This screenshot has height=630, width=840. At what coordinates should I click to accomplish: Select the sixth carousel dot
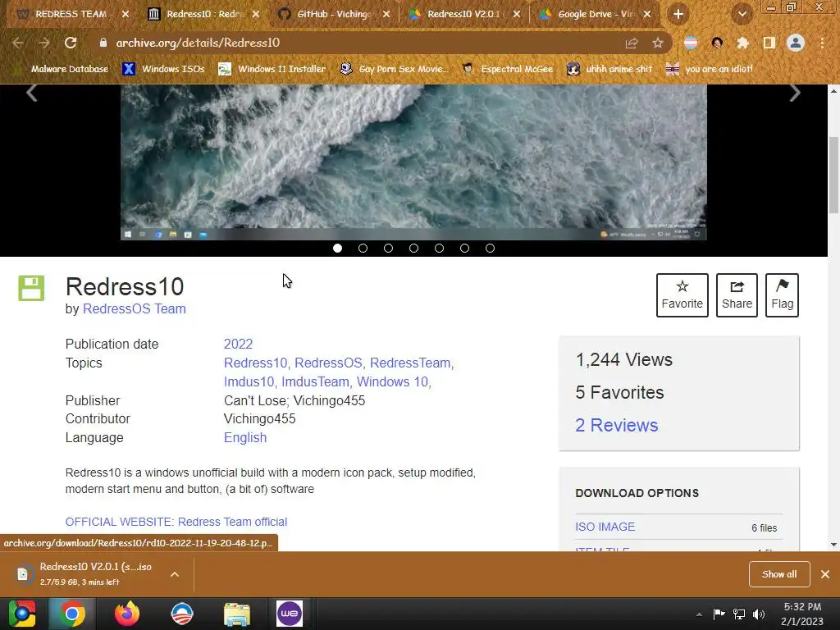464,248
